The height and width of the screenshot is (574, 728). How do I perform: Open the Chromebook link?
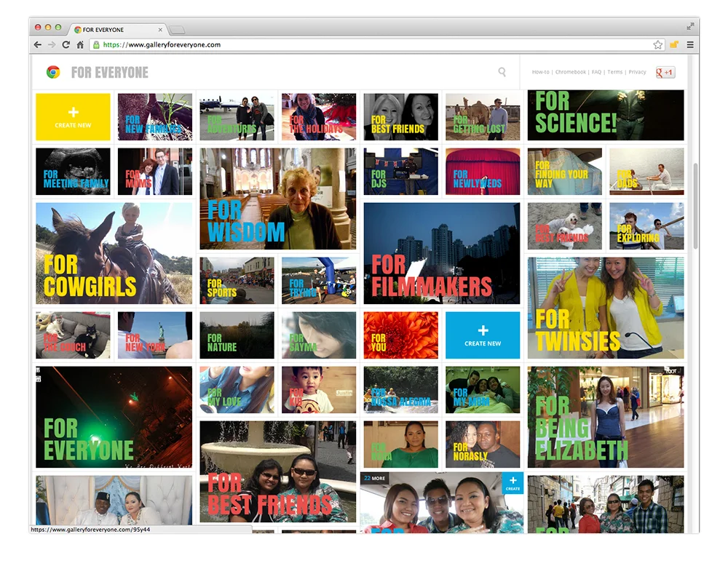(x=571, y=72)
